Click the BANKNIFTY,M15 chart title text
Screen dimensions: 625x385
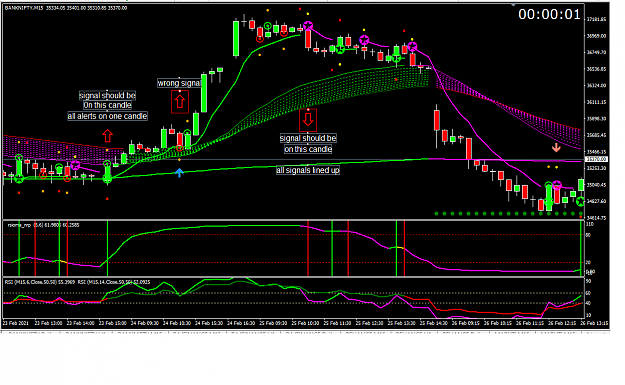pos(66,8)
